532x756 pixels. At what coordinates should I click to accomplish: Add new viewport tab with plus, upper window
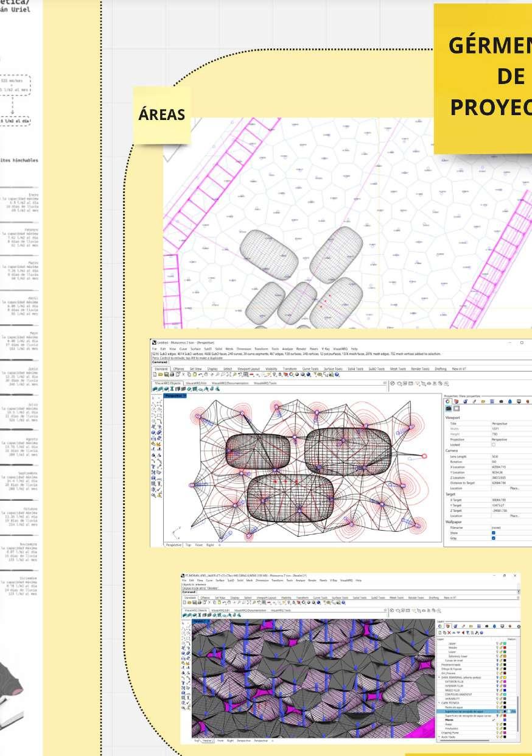219,544
